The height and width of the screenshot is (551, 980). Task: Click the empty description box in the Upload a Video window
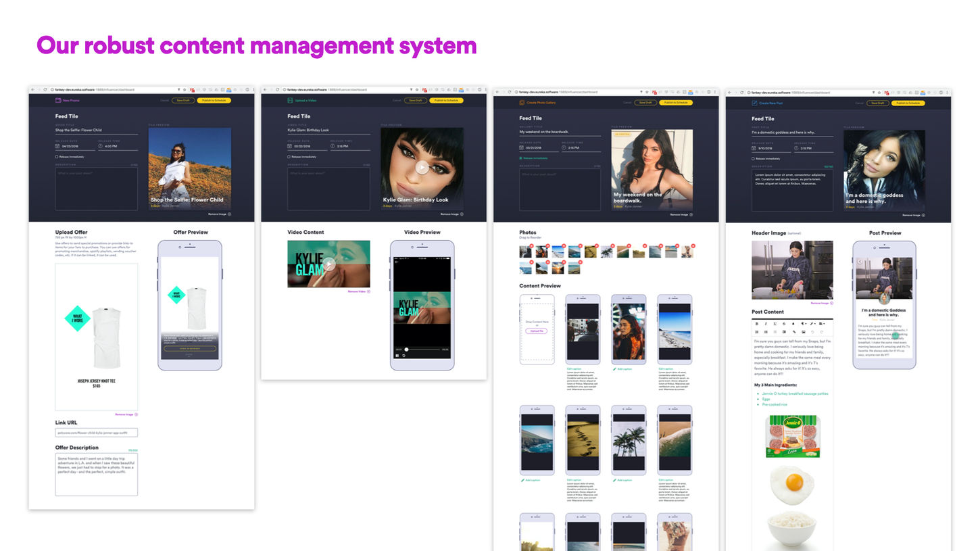328,189
